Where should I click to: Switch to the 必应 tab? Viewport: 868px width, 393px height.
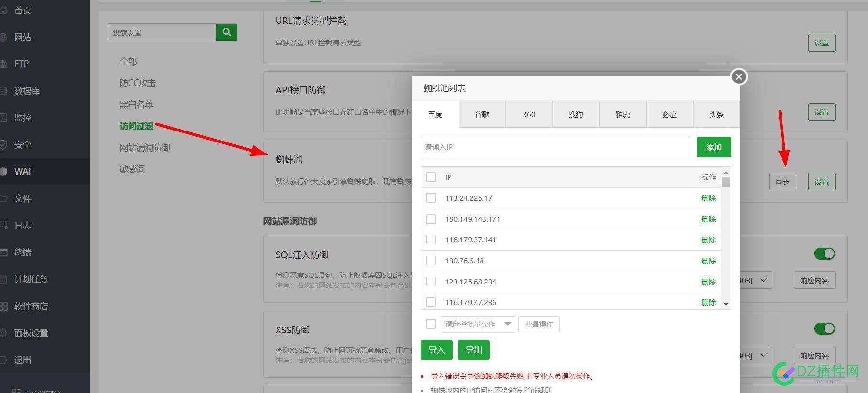point(669,114)
